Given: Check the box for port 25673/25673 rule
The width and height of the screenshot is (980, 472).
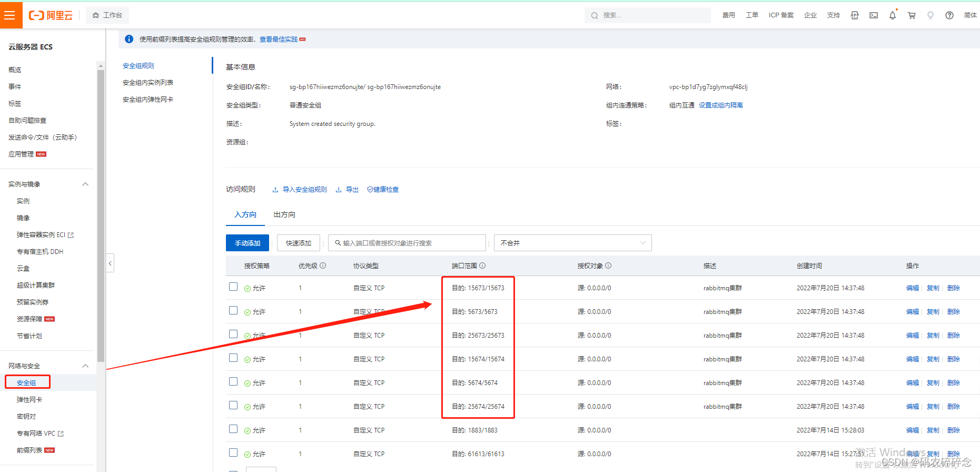Looking at the screenshot, I should [x=233, y=334].
